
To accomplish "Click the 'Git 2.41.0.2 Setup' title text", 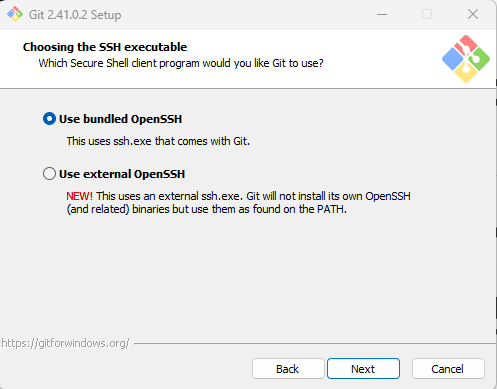I will 75,15.
